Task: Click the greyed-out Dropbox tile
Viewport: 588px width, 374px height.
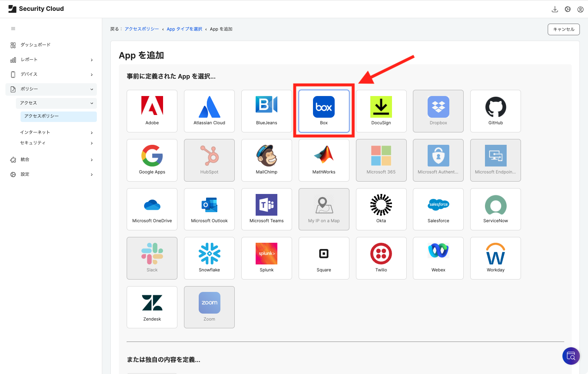Action: pyautogui.click(x=438, y=111)
